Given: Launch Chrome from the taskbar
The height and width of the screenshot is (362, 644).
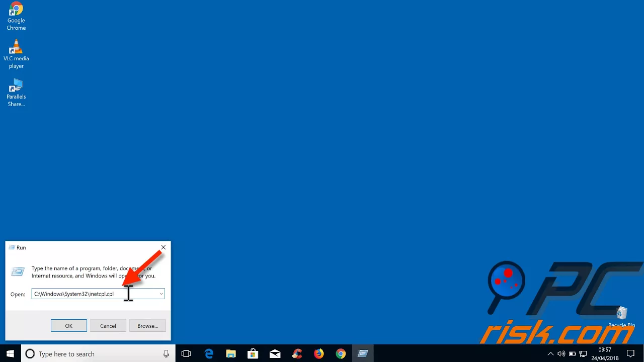Looking at the screenshot, I should [x=341, y=354].
